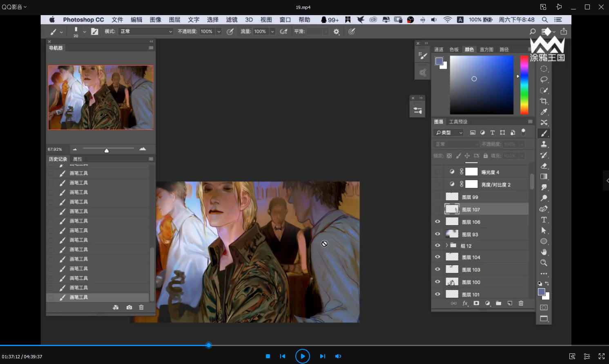Select the Crop tool in the toolbar

pyautogui.click(x=544, y=101)
